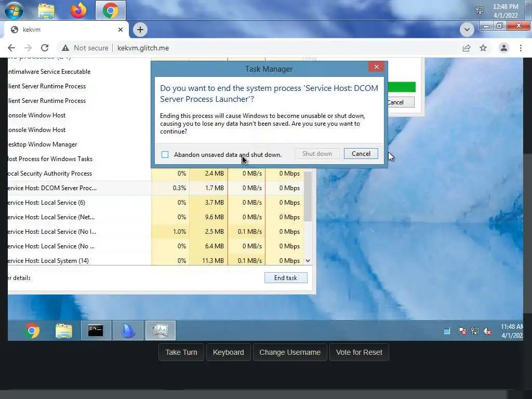Image resolution: width=532 pixels, height=399 pixels.
Task: Click the 1.0% CPU cell
Action: 170,232
